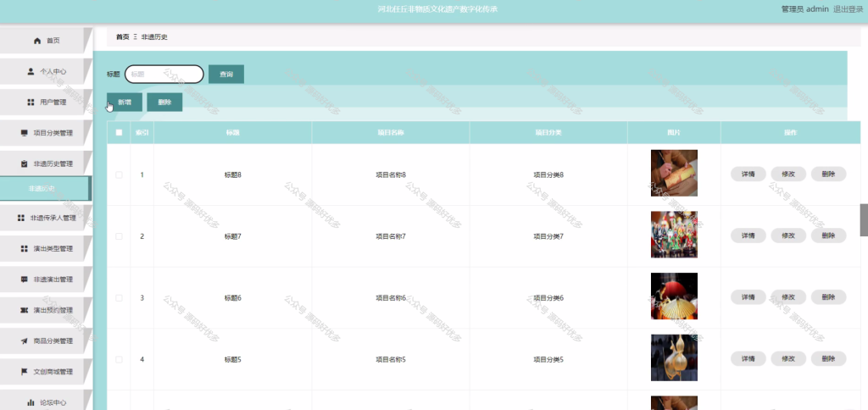Expand the 用户管理 menu label
This screenshot has height=410, width=868.
[x=53, y=102]
